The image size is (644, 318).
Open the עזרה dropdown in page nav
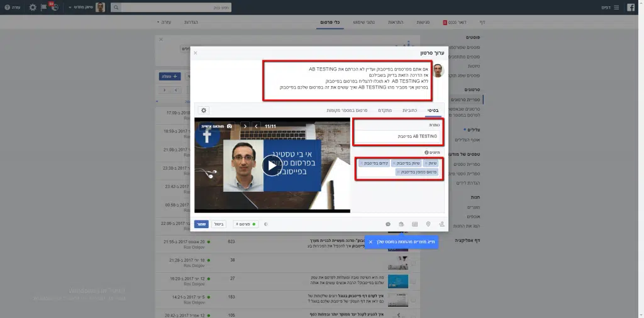tap(164, 22)
